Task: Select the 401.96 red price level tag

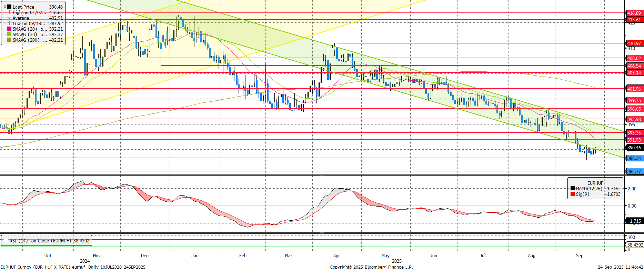Action: [x=634, y=89]
